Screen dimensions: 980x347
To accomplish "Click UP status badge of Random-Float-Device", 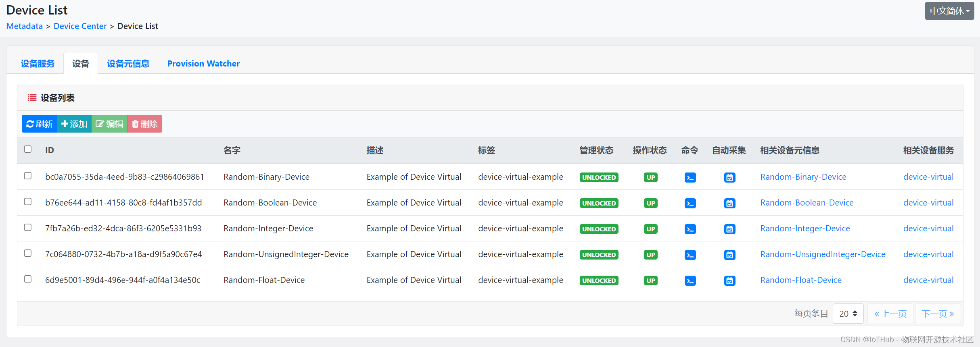I will [650, 281].
